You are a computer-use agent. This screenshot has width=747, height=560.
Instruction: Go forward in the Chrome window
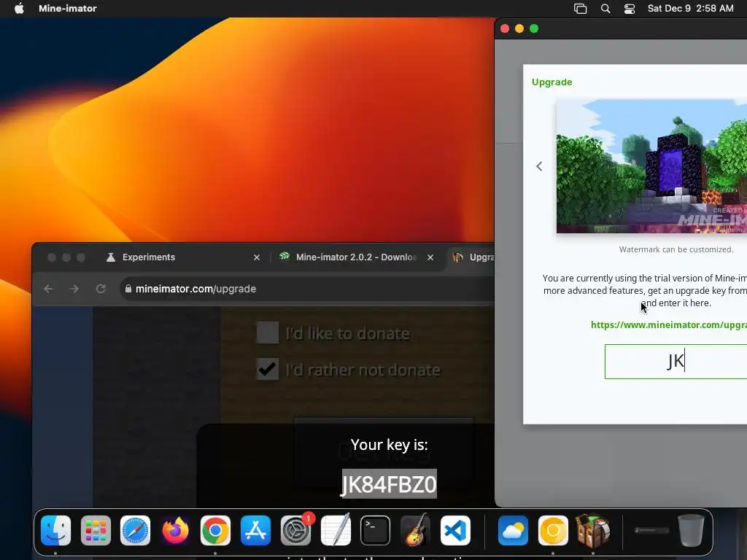pyautogui.click(x=74, y=289)
